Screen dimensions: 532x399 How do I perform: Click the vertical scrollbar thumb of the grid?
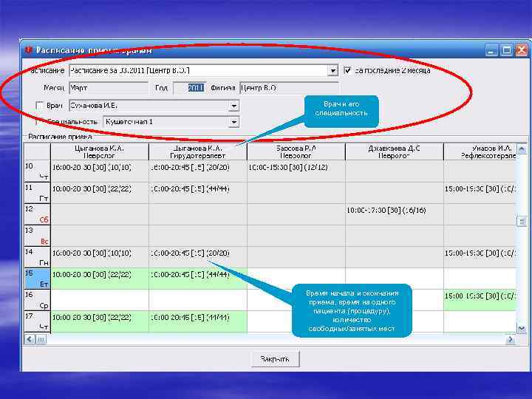[x=522, y=221]
